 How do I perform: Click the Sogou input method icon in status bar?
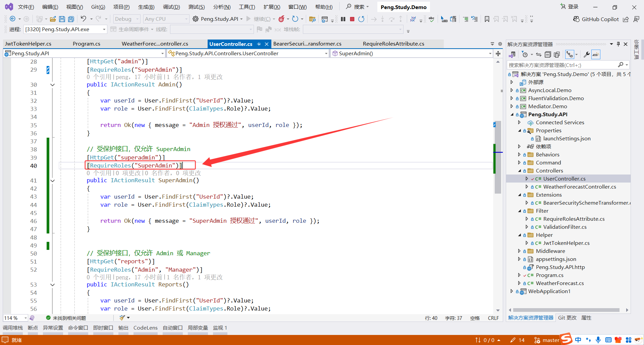pyautogui.click(x=566, y=339)
